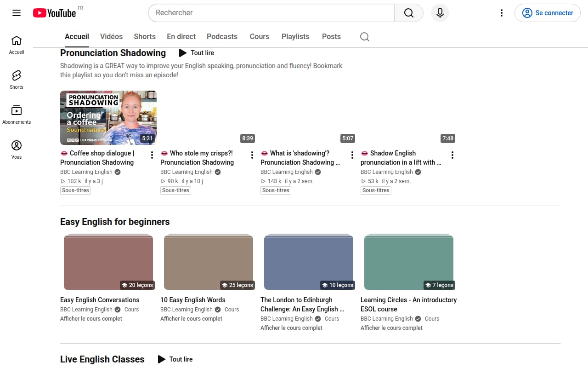The image size is (588, 368).
Task: Open the three-dot settings menu
Action: (502, 13)
